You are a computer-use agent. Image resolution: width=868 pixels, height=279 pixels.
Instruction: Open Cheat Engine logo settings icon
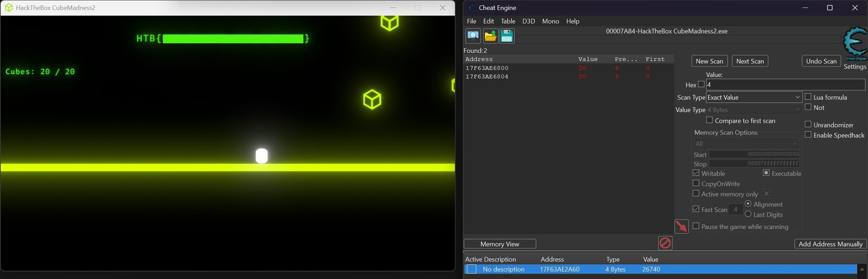[856, 43]
